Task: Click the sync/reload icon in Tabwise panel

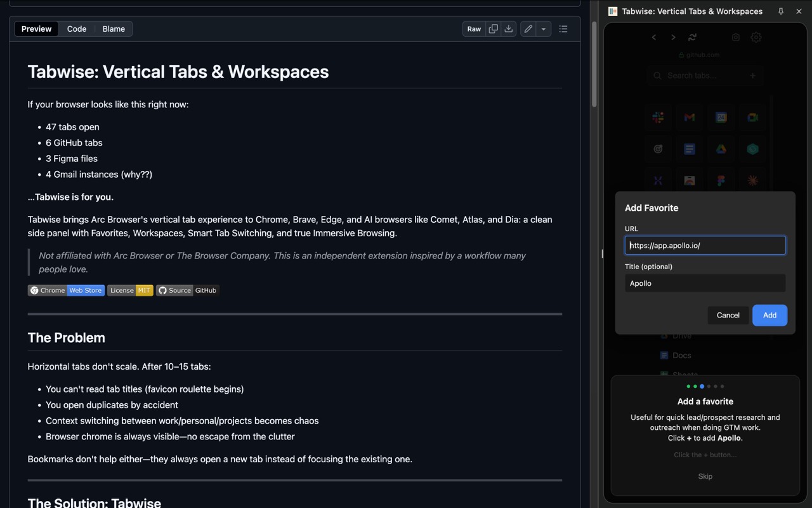Action: tap(692, 37)
